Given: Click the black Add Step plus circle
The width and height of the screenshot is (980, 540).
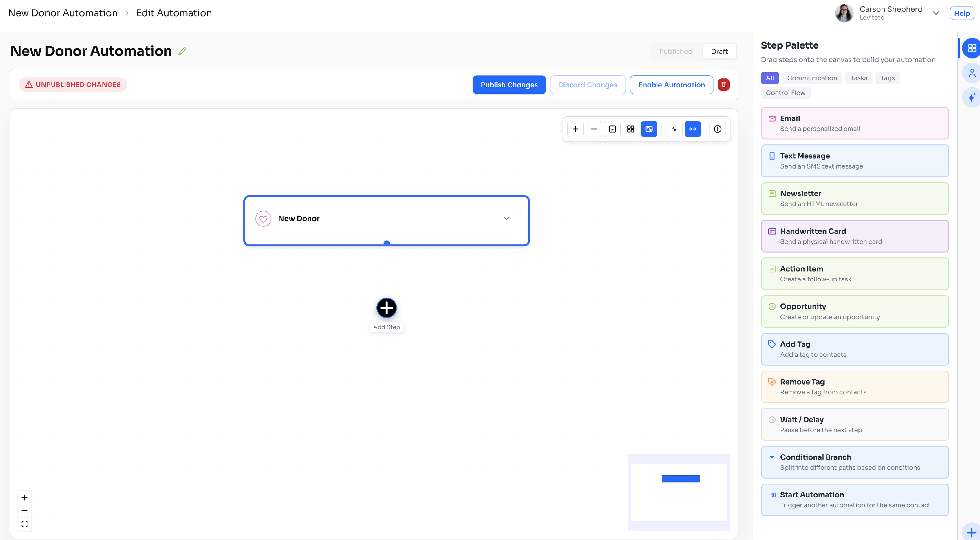Looking at the screenshot, I should (x=386, y=307).
